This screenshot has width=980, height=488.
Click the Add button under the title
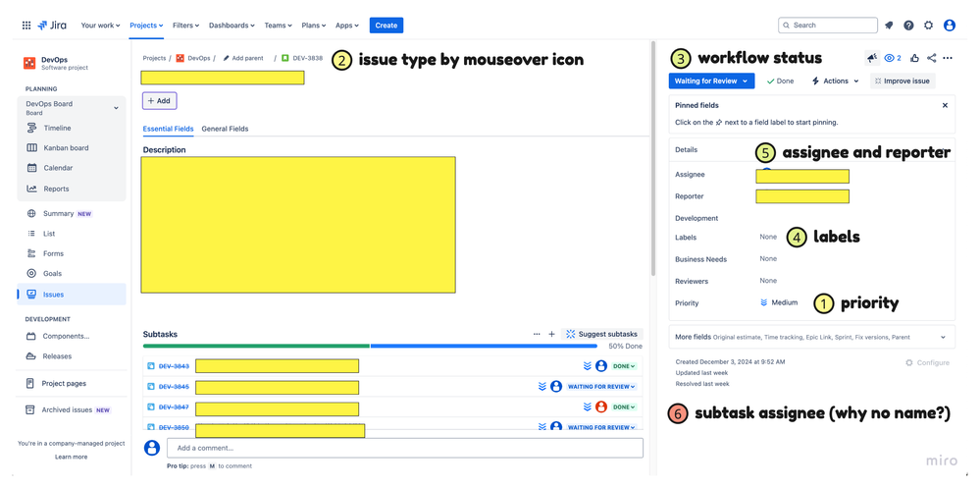(159, 100)
